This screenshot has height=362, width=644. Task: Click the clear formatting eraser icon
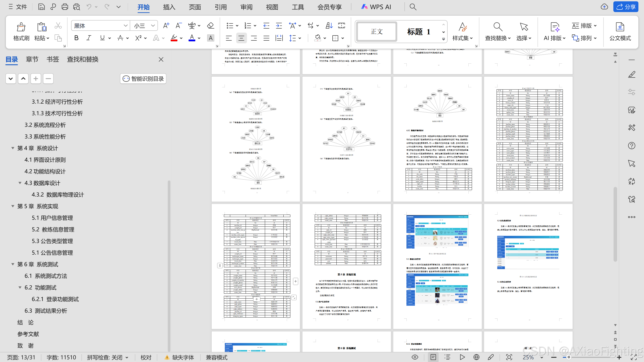coord(210,25)
